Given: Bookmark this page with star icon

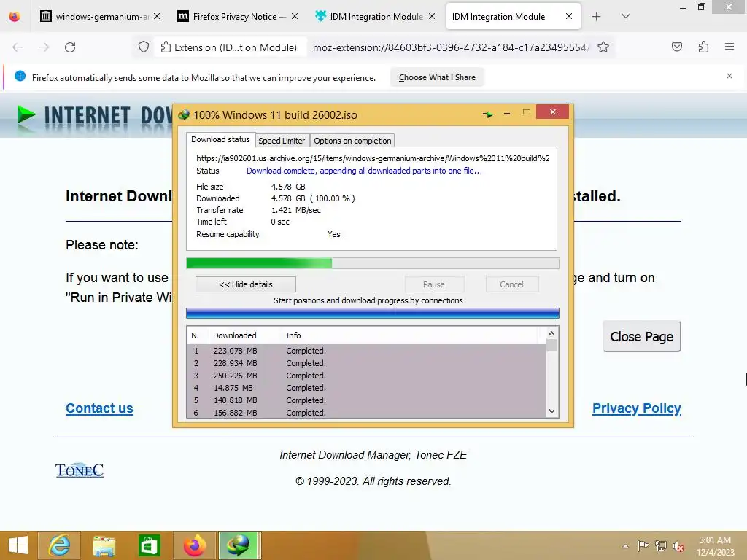Looking at the screenshot, I should coord(603,47).
